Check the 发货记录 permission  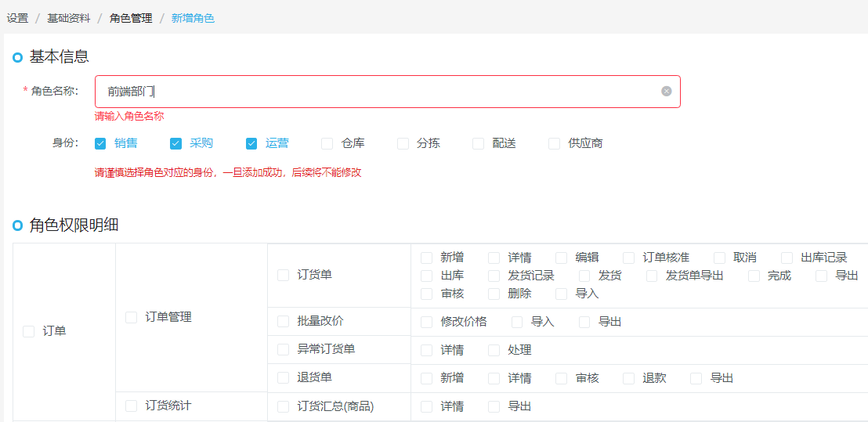click(x=494, y=276)
